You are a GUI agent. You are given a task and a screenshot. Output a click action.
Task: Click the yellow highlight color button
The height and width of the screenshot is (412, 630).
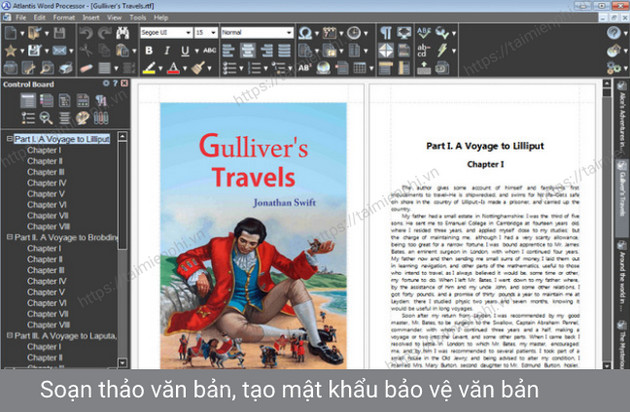(x=148, y=69)
